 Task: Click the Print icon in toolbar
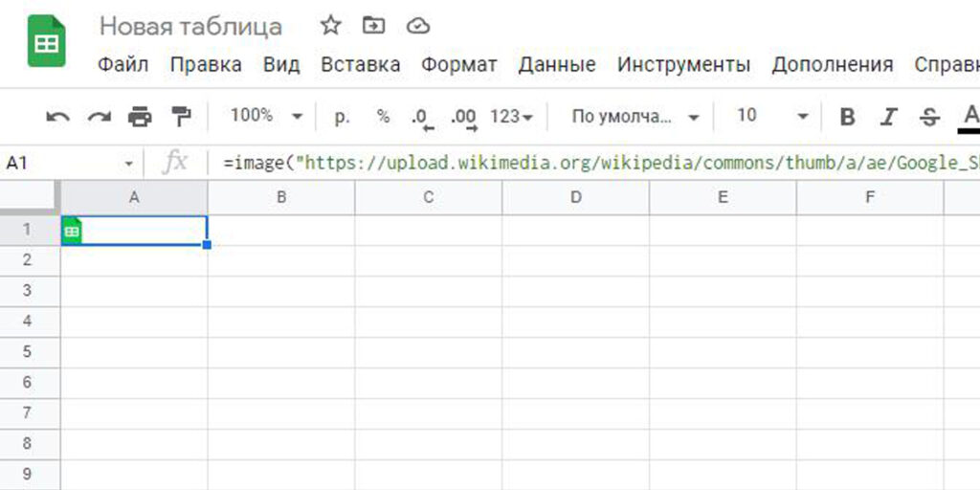(140, 117)
